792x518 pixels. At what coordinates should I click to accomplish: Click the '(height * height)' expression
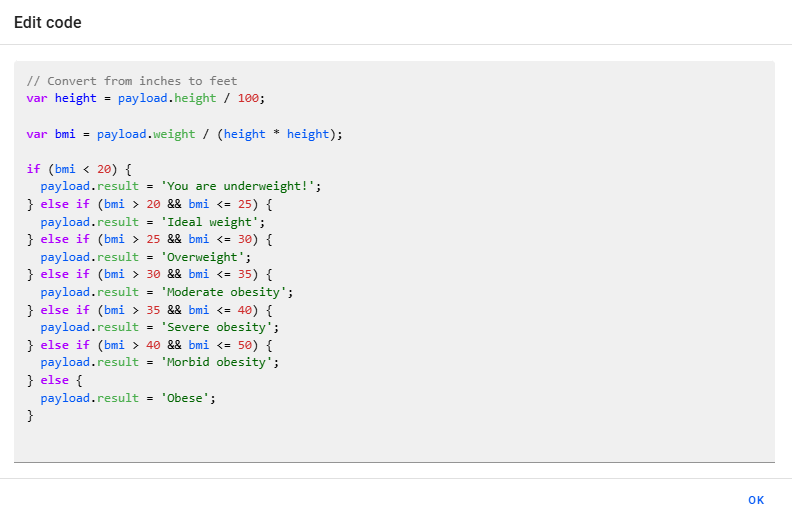click(276, 134)
